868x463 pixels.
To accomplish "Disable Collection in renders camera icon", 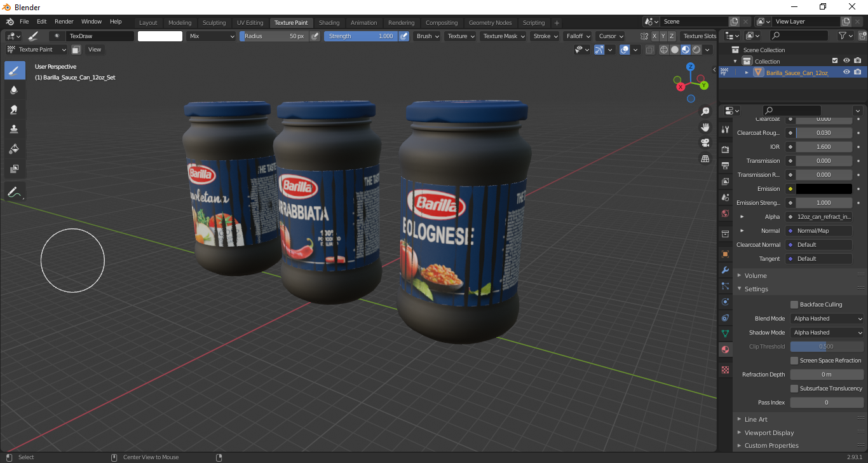I will click(x=858, y=61).
